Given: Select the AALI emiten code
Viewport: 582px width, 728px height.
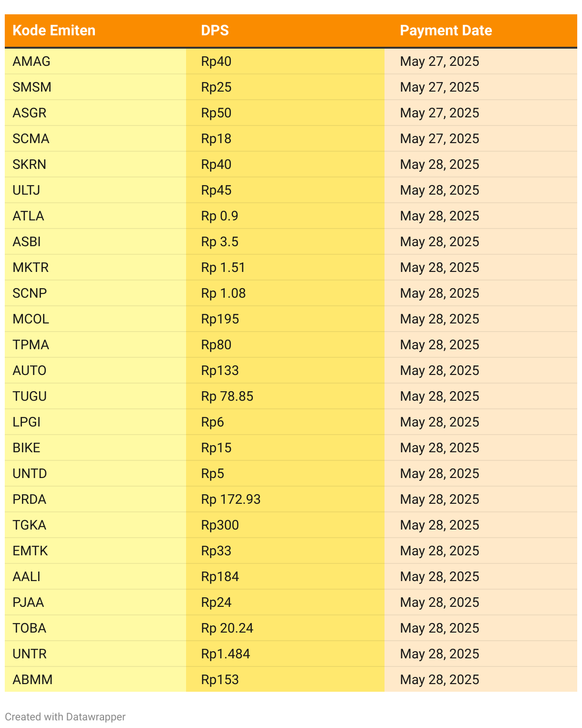Looking at the screenshot, I should click(27, 577).
